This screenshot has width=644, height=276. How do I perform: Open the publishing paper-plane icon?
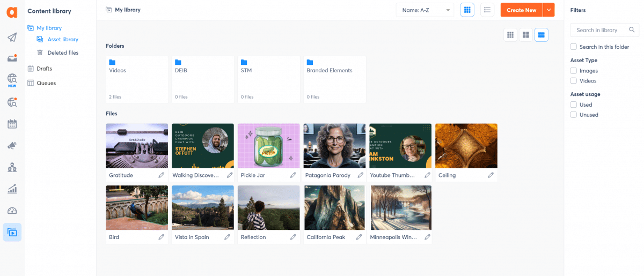click(12, 37)
